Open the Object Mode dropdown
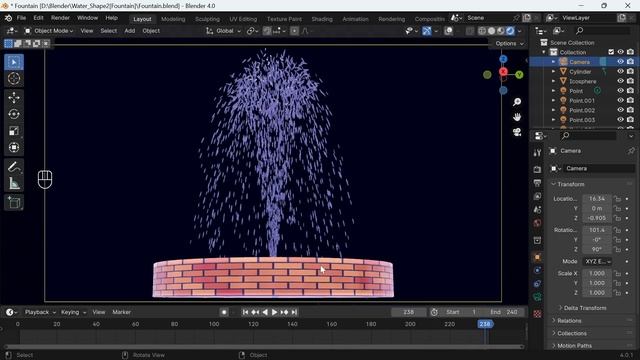640x360 pixels. 49,31
